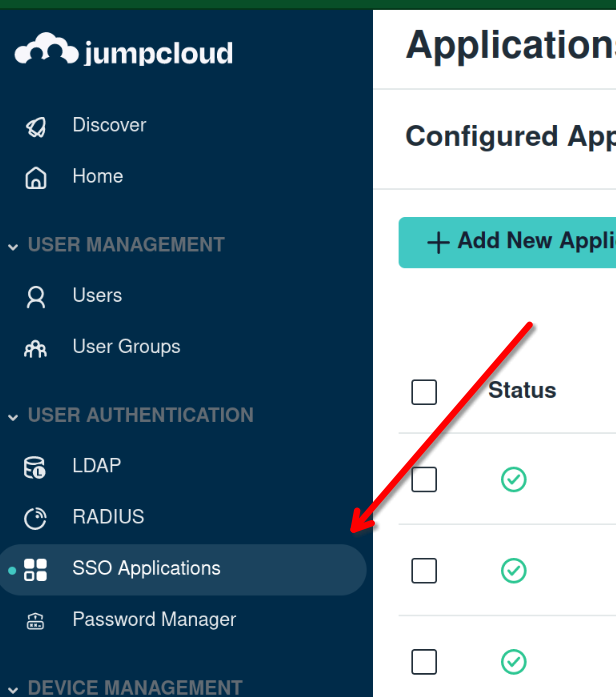Click the Home house icon
The image size is (616, 697).
point(36,178)
